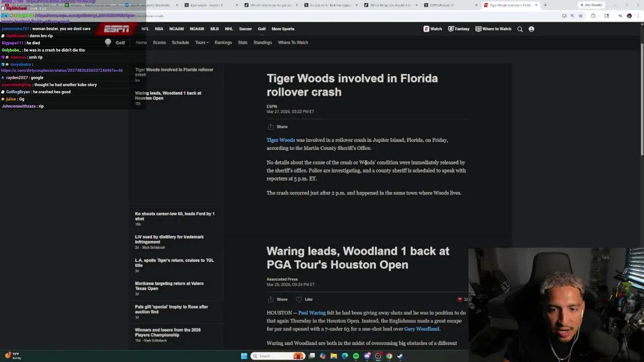The width and height of the screenshot is (644, 362).
Task: Open sidebar story 'Ko shoots career-low 60'
Action: pos(175,216)
